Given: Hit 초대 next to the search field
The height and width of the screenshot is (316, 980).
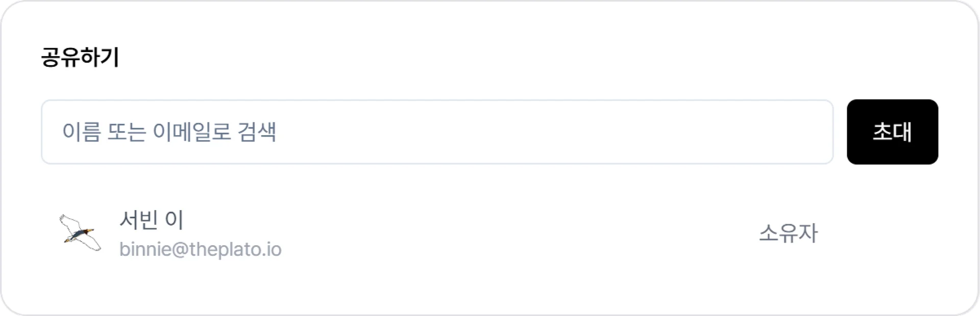Looking at the screenshot, I should pyautogui.click(x=892, y=132).
